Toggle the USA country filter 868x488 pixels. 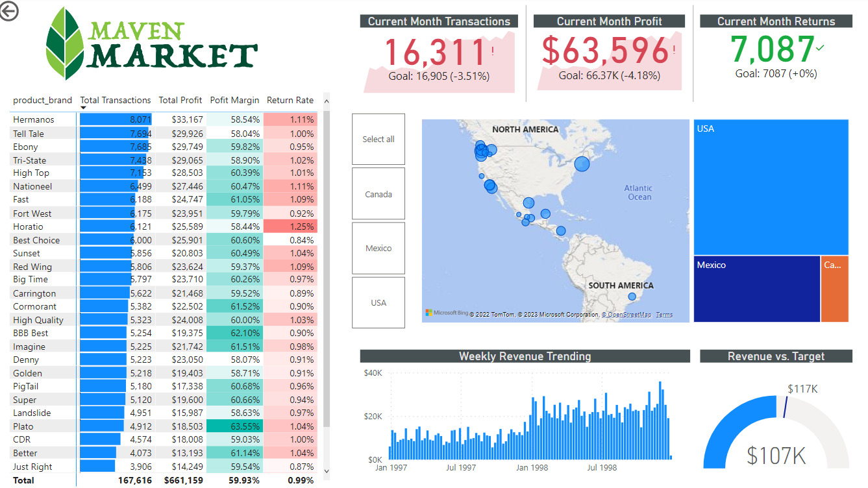coord(378,302)
